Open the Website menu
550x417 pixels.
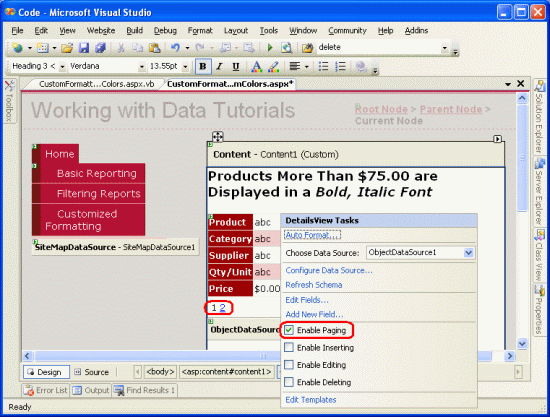pos(101,31)
